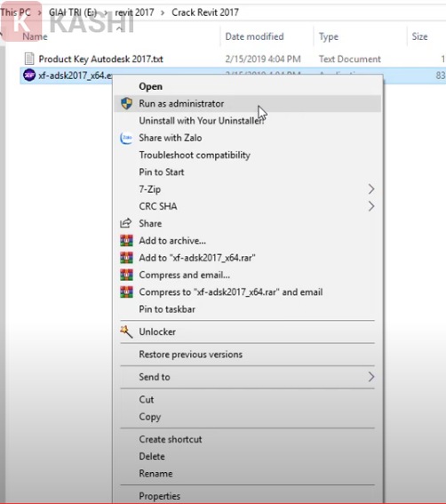Click Crack Revit 2017 breadcrumb segment
This screenshot has width=446, height=504.
click(205, 12)
